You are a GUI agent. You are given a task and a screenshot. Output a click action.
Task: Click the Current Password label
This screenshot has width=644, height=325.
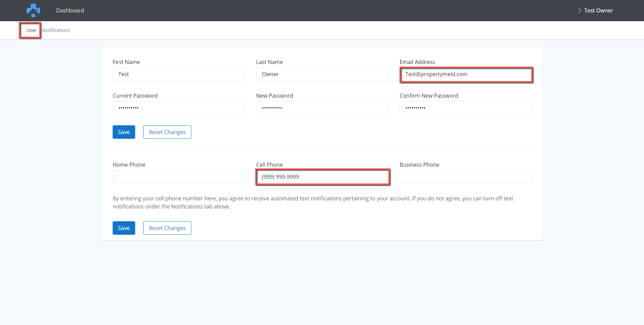135,96
